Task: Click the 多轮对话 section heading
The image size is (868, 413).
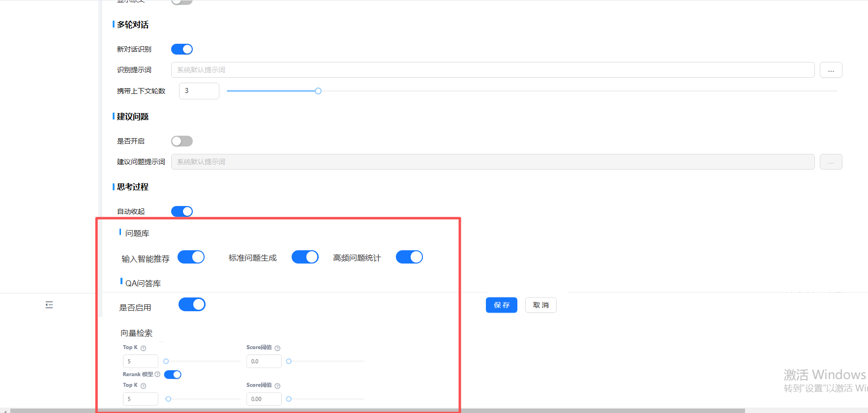Action: [x=133, y=25]
